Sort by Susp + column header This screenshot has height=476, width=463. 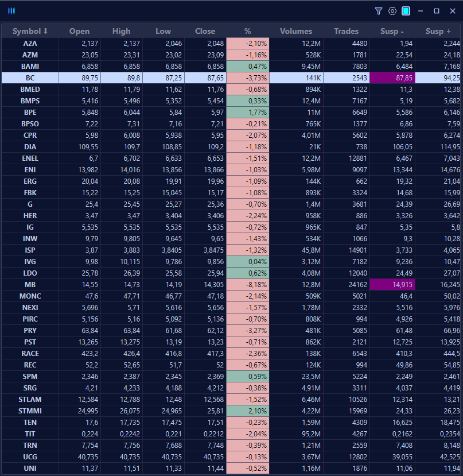(x=438, y=31)
